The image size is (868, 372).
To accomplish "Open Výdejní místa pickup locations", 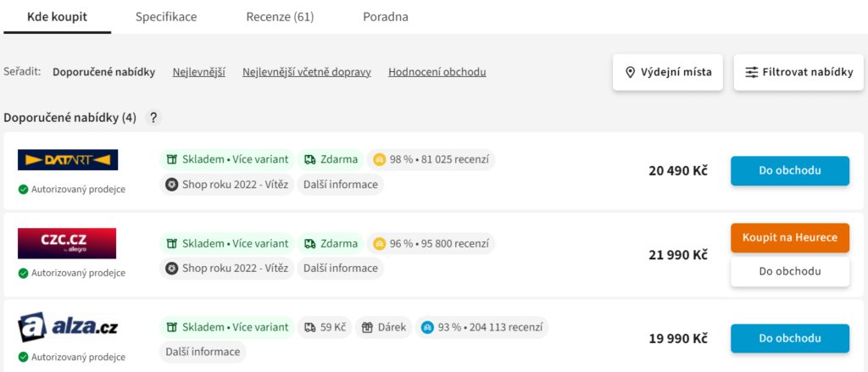I will click(668, 72).
